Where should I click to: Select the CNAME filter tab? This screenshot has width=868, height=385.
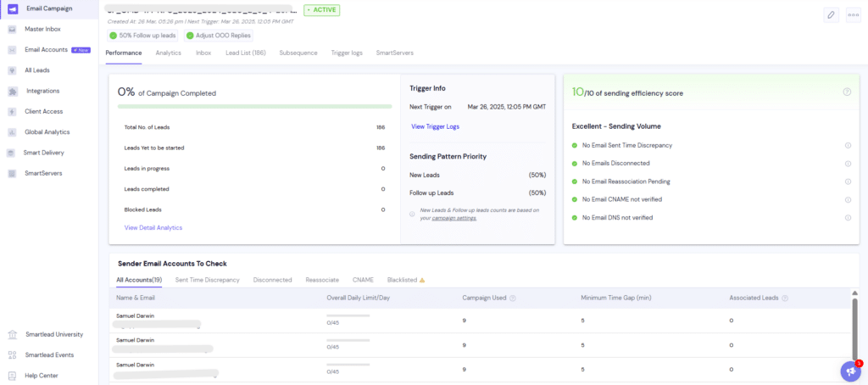(x=363, y=281)
